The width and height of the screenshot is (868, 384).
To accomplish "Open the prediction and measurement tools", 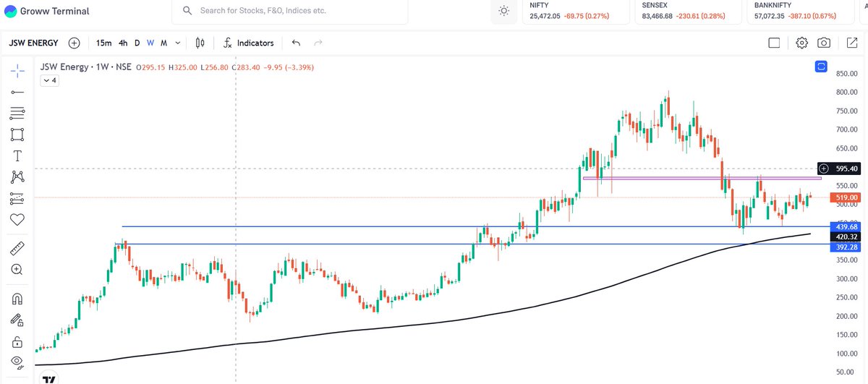I will pyautogui.click(x=17, y=197).
